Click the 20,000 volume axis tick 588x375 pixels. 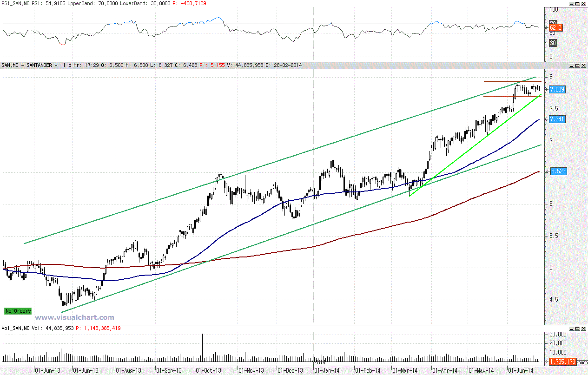pyautogui.click(x=557, y=343)
